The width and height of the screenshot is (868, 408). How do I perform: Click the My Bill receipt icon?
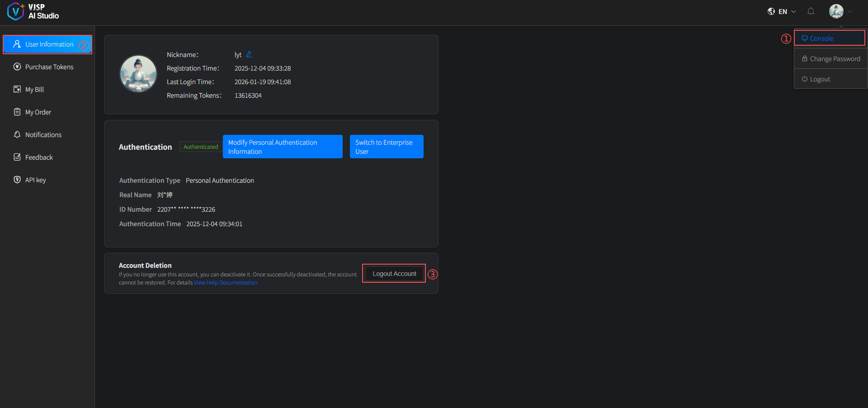[17, 89]
